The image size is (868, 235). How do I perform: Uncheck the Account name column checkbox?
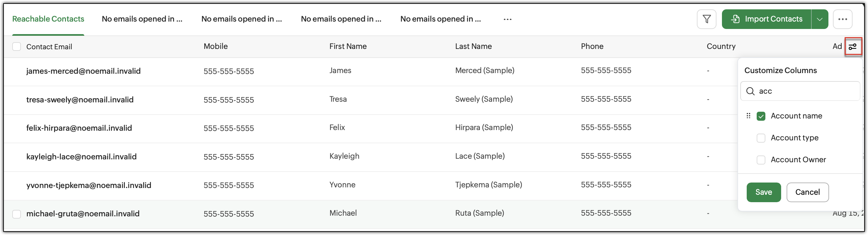click(761, 116)
